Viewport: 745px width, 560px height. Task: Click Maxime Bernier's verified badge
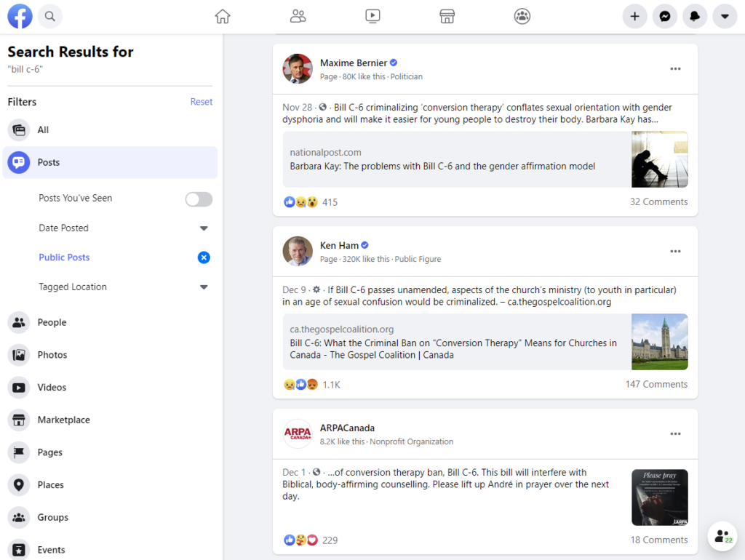(394, 63)
